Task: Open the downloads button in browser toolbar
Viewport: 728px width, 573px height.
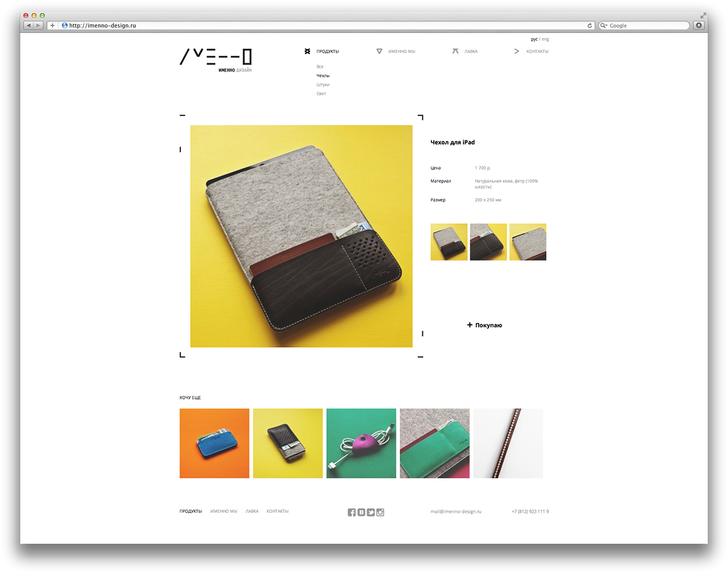Action: 699,25
